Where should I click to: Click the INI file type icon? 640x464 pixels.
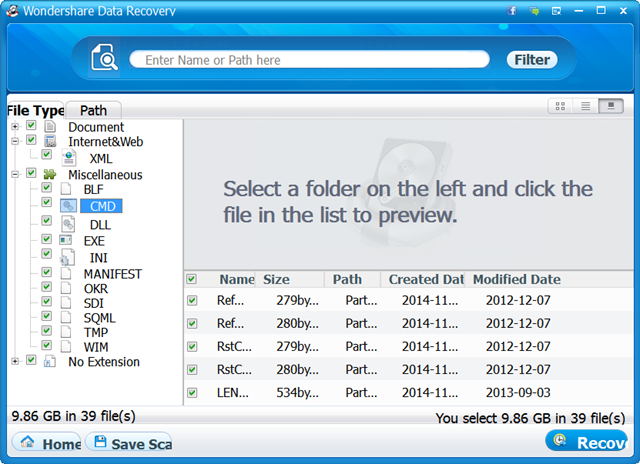(67, 257)
